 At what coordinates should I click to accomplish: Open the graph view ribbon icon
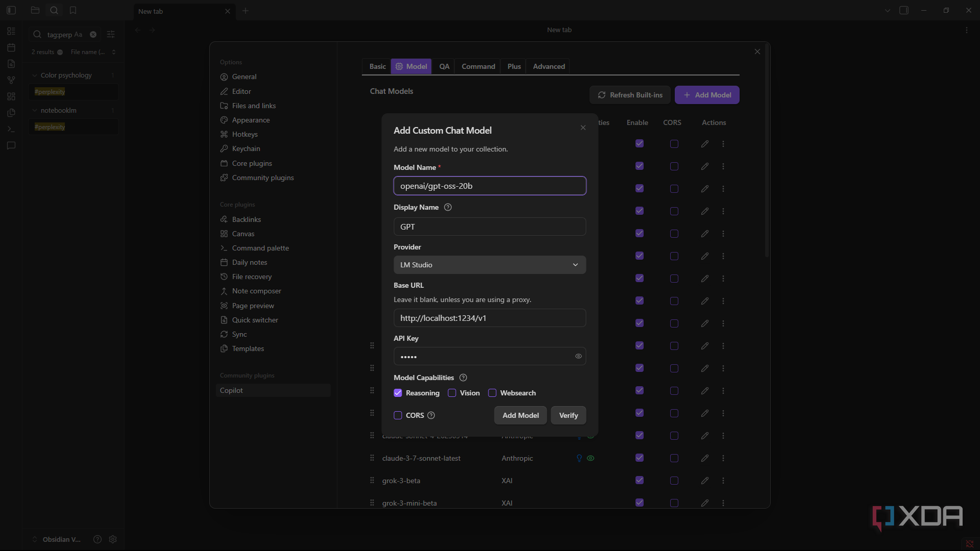[x=11, y=80]
